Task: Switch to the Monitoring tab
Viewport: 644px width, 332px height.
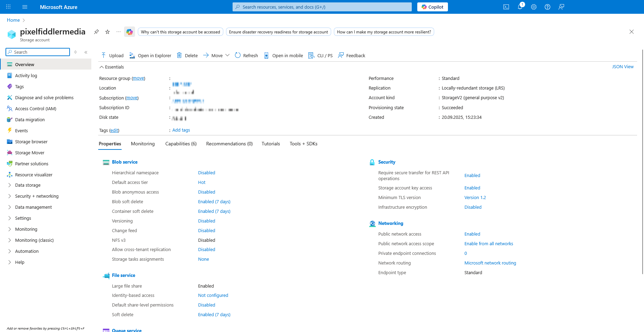Action: [x=143, y=144]
